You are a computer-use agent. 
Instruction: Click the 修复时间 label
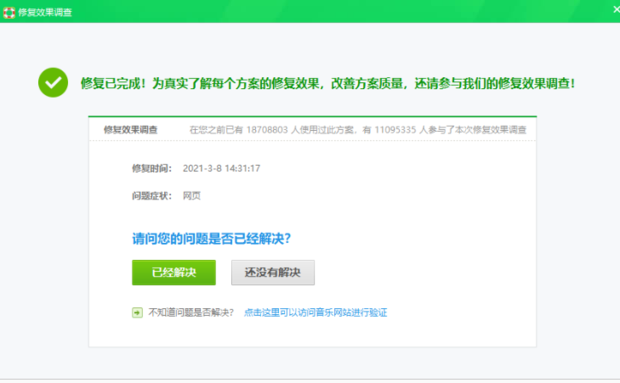tap(152, 168)
